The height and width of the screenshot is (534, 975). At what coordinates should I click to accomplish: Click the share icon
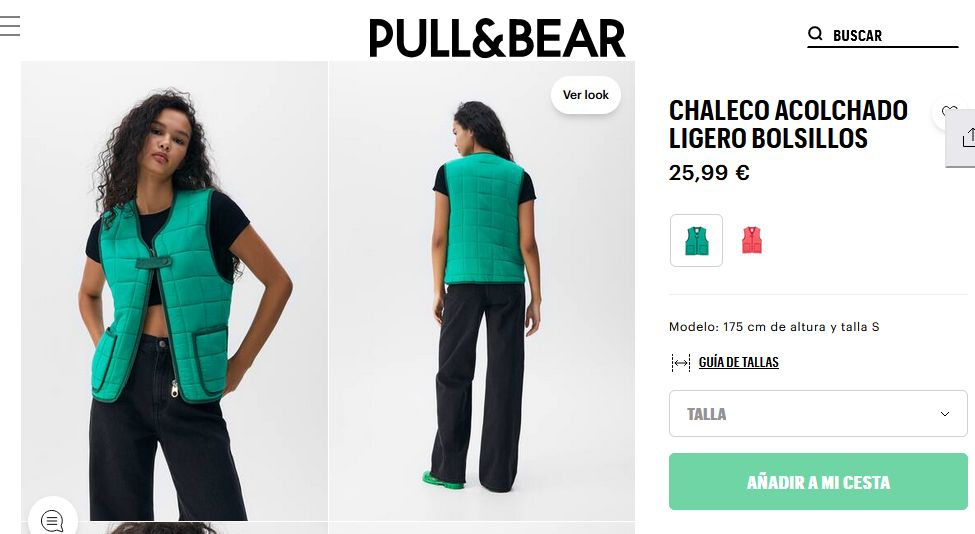[967, 137]
